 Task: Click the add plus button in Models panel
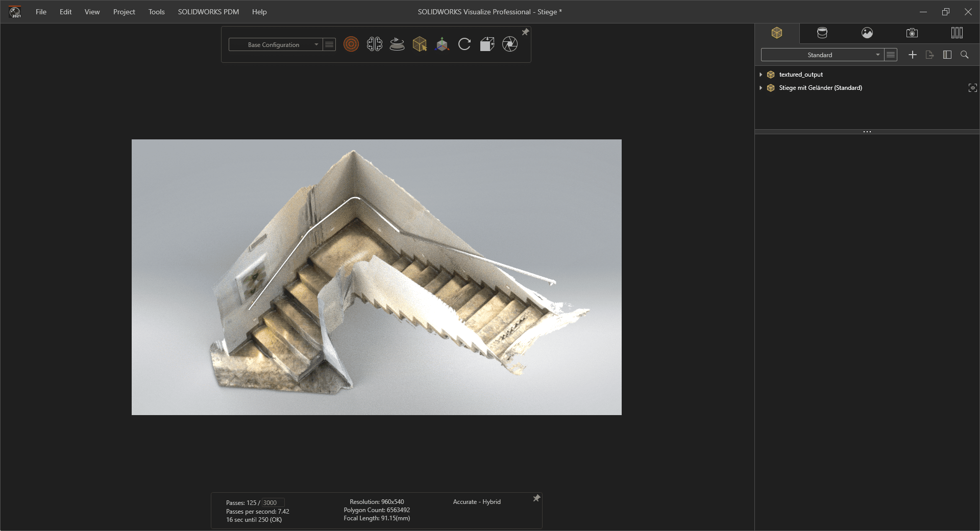(x=913, y=55)
